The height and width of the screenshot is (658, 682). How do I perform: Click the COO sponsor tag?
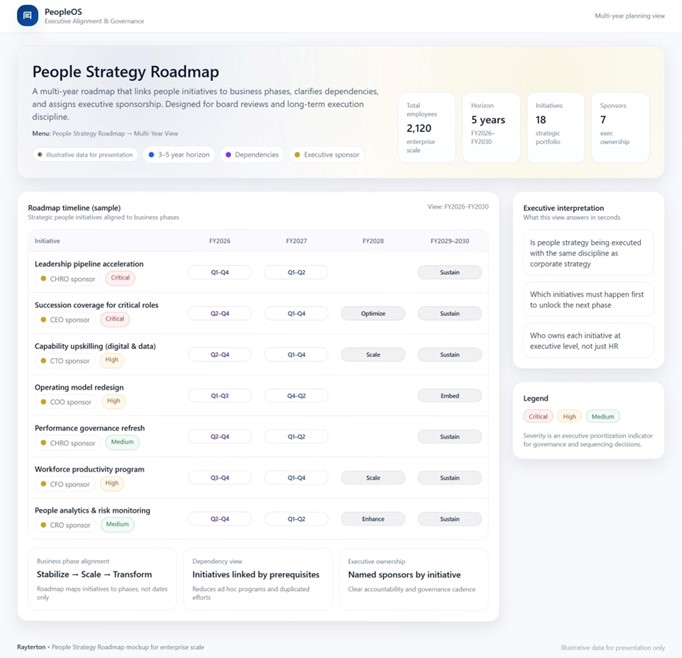[66, 402]
